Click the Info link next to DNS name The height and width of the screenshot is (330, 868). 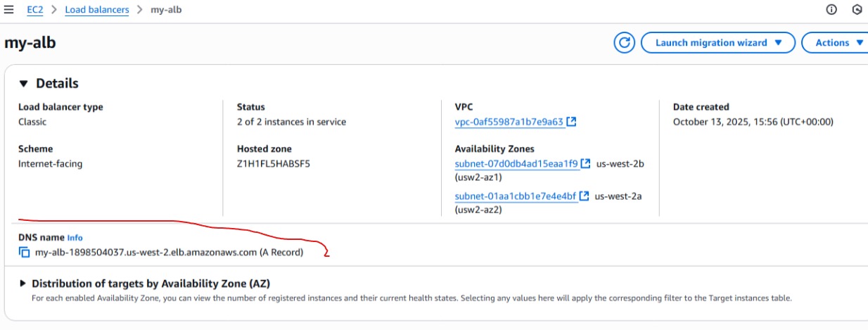coord(75,238)
